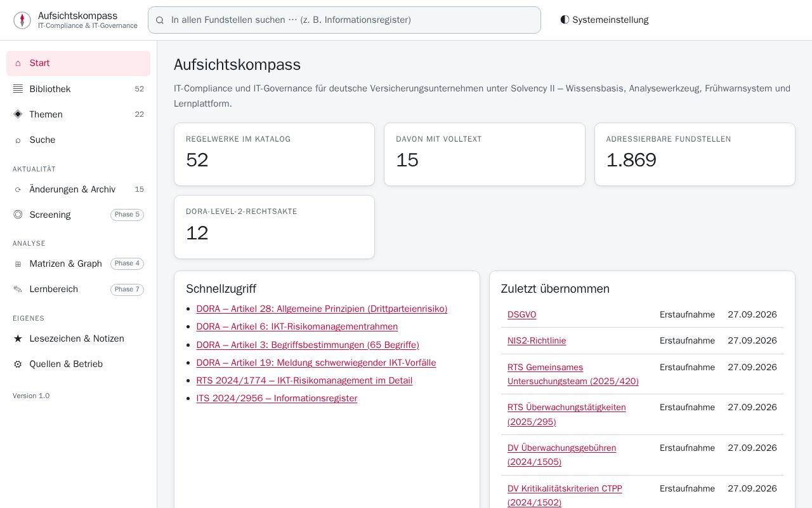This screenshot has width=812, height=508.
Task: Go to Themen section
Action: [x=78, y=114]
